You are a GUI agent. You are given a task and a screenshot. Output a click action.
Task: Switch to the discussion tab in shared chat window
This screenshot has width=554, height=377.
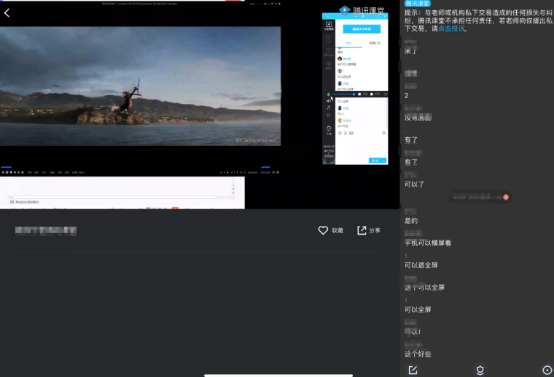pyautogui.click(x=348, y=43)
